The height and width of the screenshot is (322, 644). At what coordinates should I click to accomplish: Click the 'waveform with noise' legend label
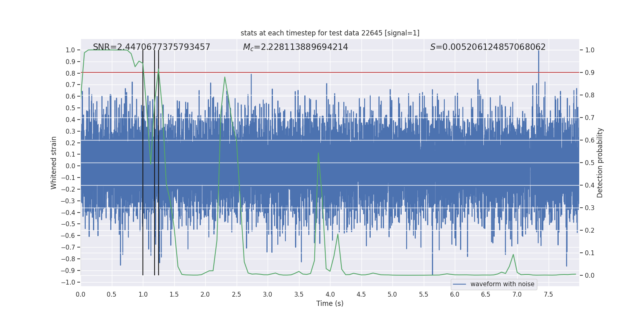click(502, 284)
